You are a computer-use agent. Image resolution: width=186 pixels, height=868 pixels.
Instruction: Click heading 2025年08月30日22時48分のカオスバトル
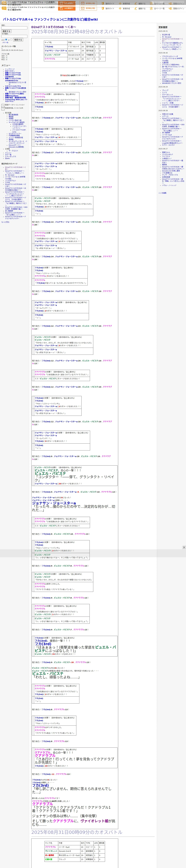pyautogui.click(x=77, y=32)
